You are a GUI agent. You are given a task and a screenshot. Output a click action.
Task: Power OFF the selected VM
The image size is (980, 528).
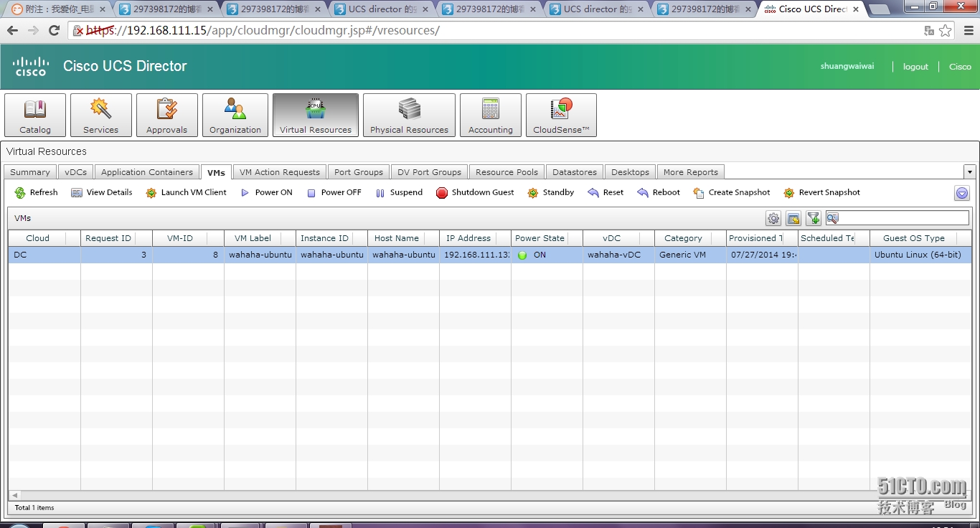tap(334, 192)
